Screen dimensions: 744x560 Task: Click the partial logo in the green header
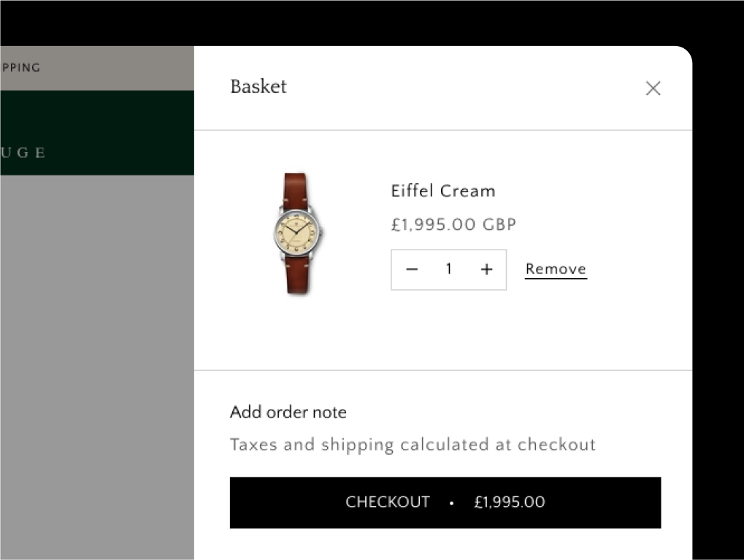coord(23,153)
